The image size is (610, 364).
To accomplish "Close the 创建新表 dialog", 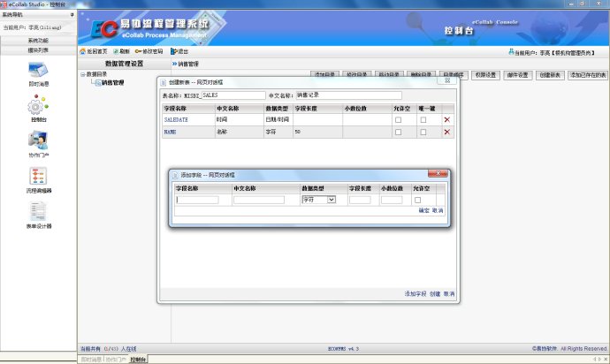I will 447,80.
